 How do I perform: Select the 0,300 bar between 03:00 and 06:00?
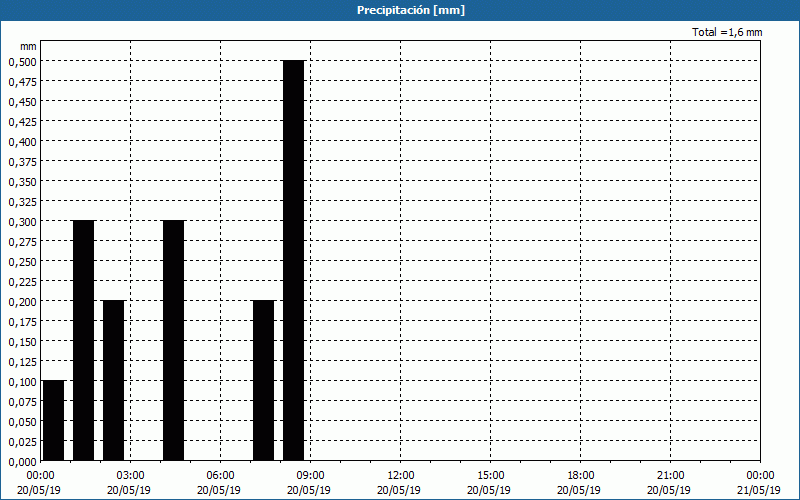coord(173,341)
